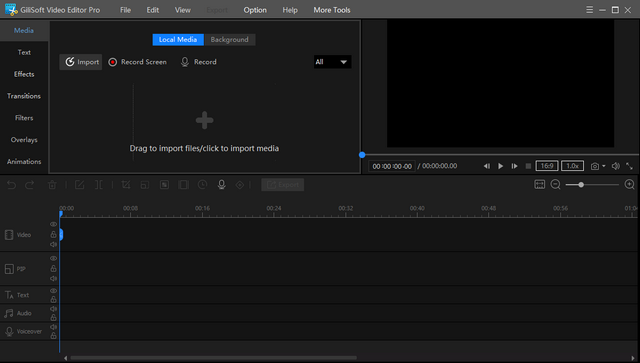Image resolution: width=640 pixels, height=363 pixels.
Task: Click the freeze frame icon in toolbar
Action: (183, 185)
